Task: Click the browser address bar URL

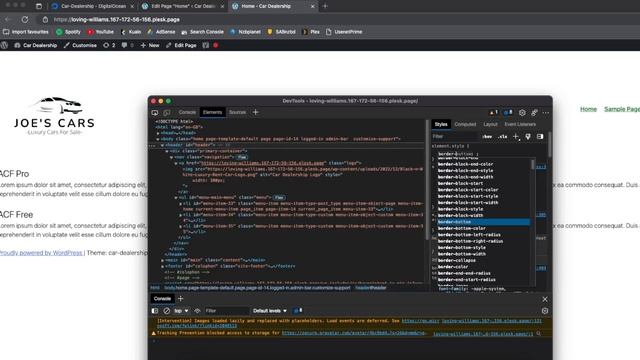Action: (x=117, y=19)
